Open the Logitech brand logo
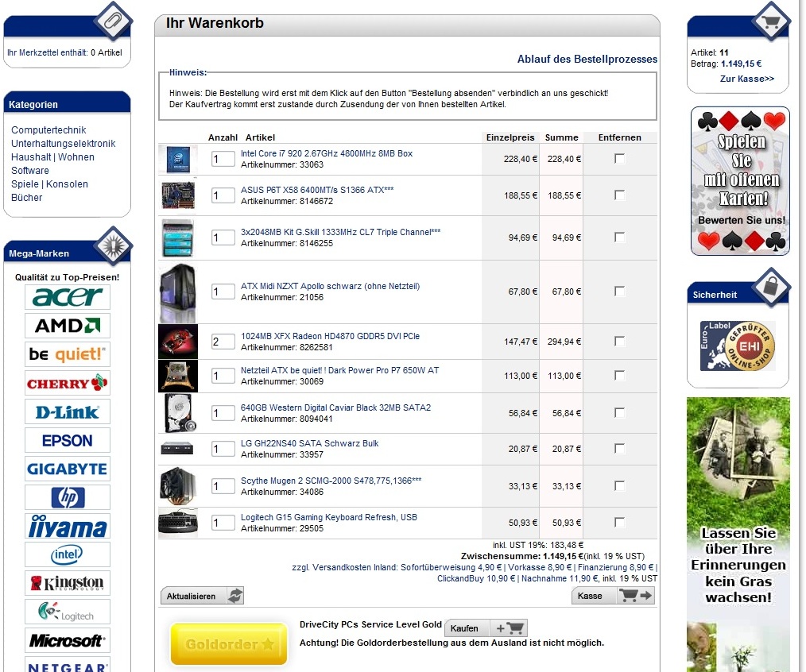Image resolution: width=806 pixels, height=672 pixels. pyautogui.click(x=68, y=612)
